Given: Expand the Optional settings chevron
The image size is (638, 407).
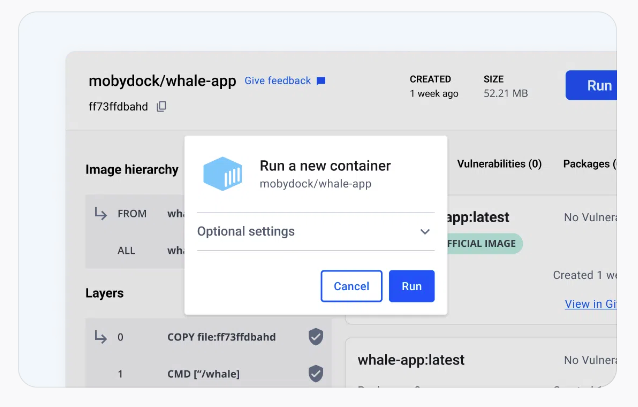Looking at the screenshot, I should point(425,232).
